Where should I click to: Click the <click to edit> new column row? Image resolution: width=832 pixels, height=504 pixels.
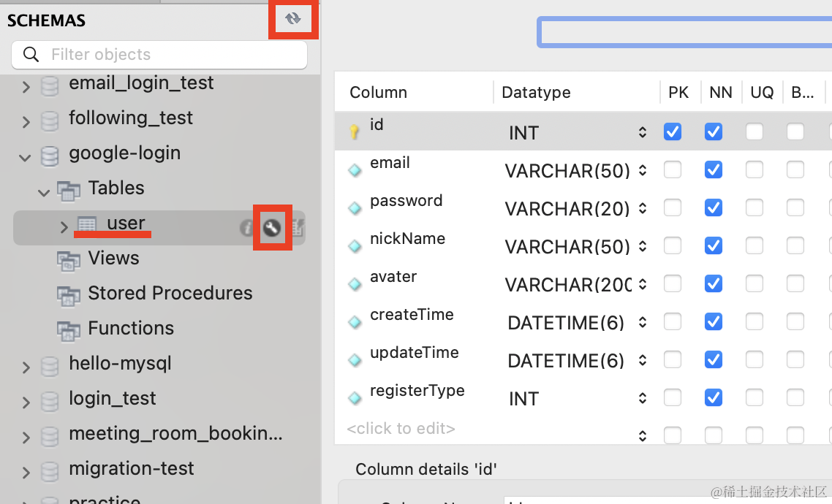pyautogui.click(x=401, y=429)
